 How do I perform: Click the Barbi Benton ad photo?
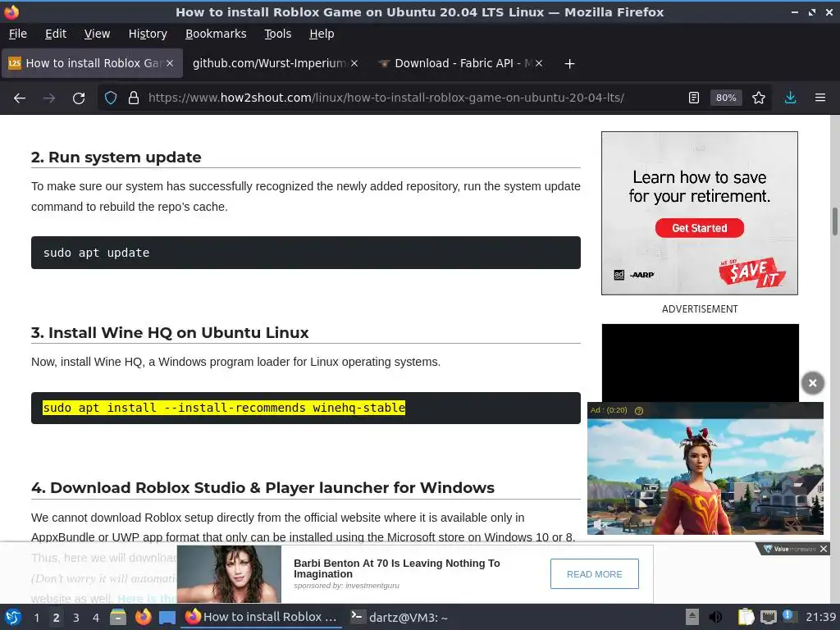click(229, 574)
